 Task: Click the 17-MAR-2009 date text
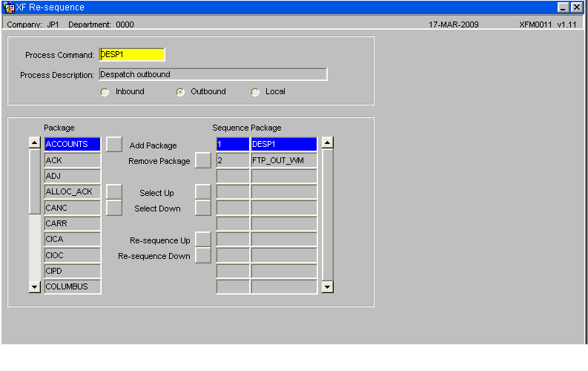[453, 24]
